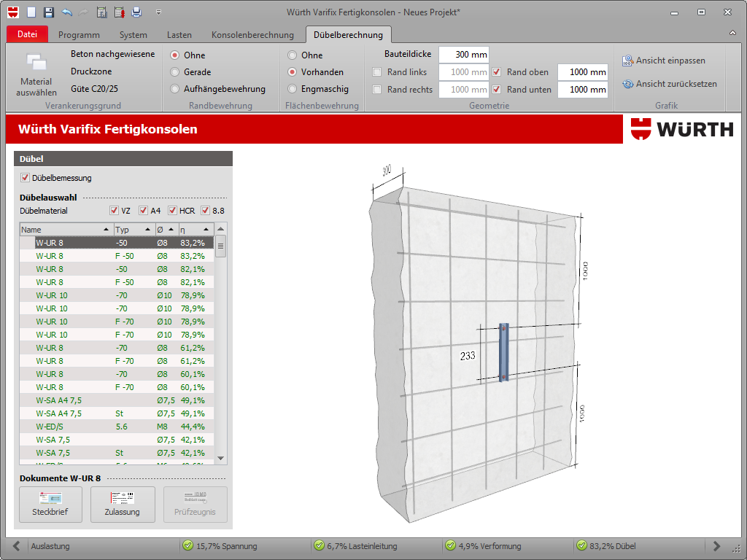Click the left arrow in the status bar
747x560 pixels.
(x=17, y=545)
